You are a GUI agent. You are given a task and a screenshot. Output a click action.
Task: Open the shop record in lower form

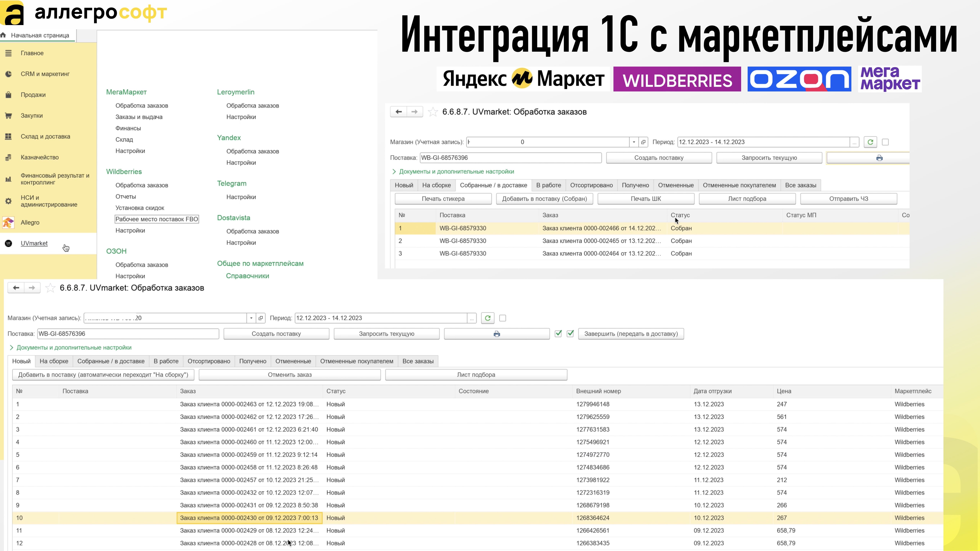(x=261, y=318)
